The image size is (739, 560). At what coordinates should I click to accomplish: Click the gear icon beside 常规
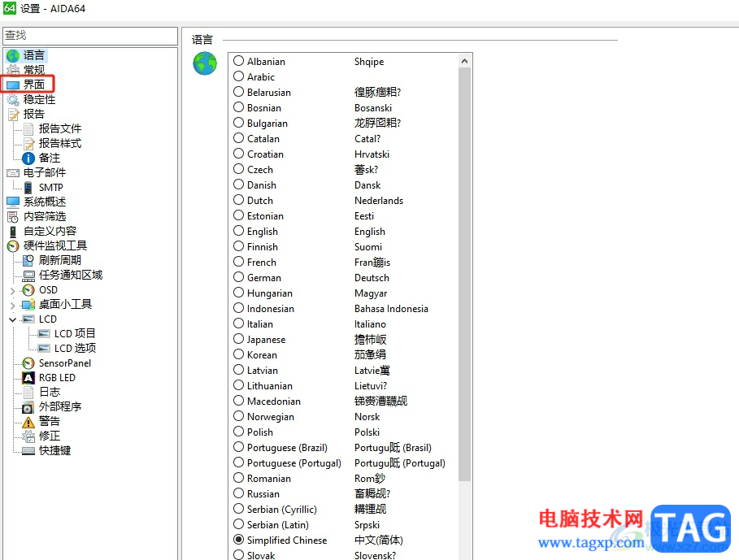[x=13, y=70]
